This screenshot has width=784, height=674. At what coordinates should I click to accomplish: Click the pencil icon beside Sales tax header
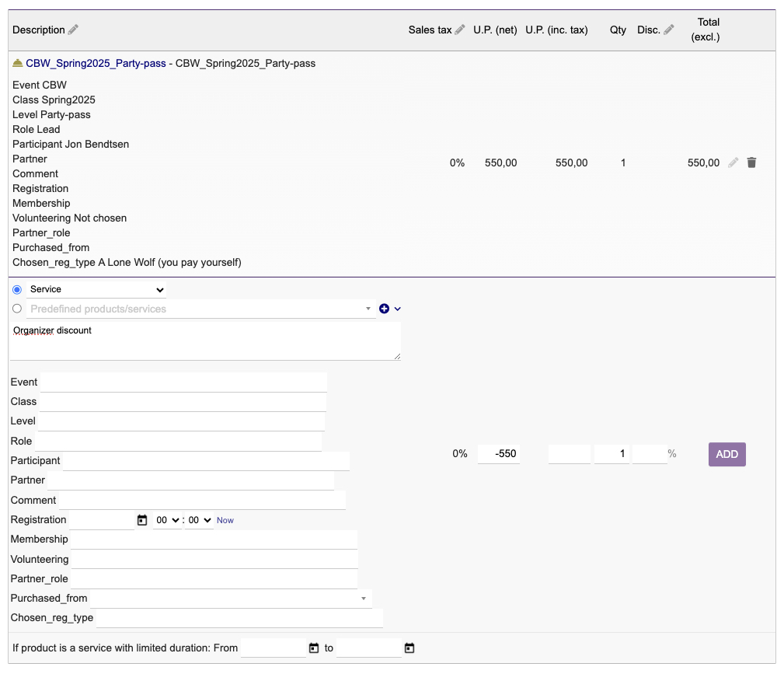pyautogui.click(x=460, y=30)
